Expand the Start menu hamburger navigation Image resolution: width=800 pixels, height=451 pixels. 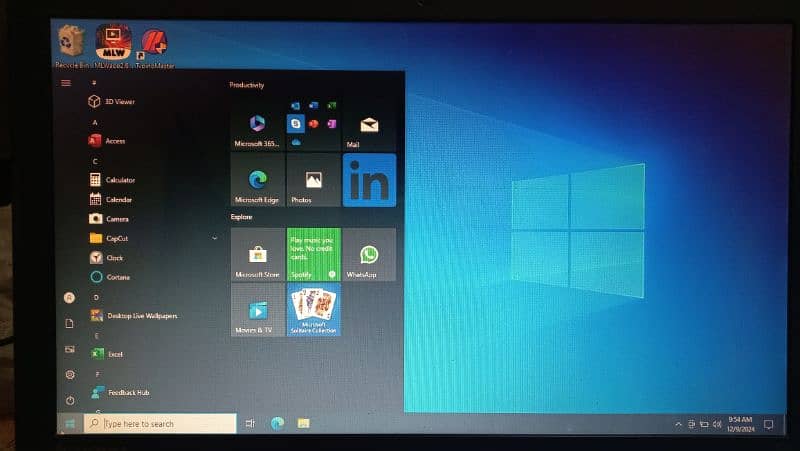click(66, 83)
